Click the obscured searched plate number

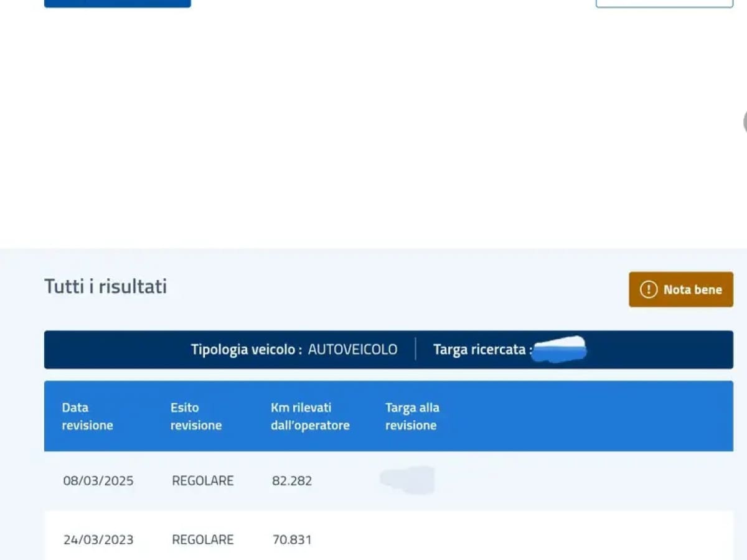[560, 349]
